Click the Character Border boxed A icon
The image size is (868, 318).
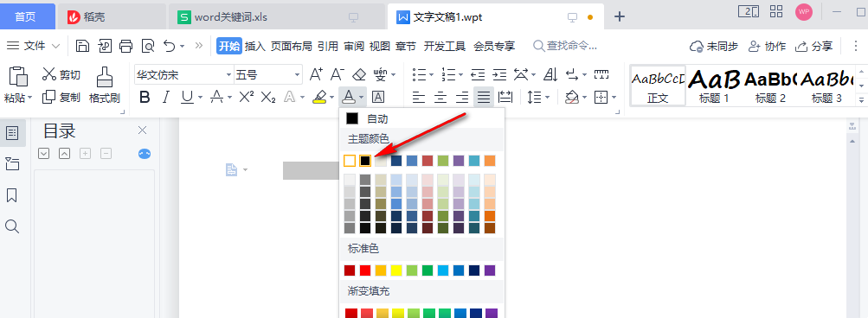click(378, 98)
